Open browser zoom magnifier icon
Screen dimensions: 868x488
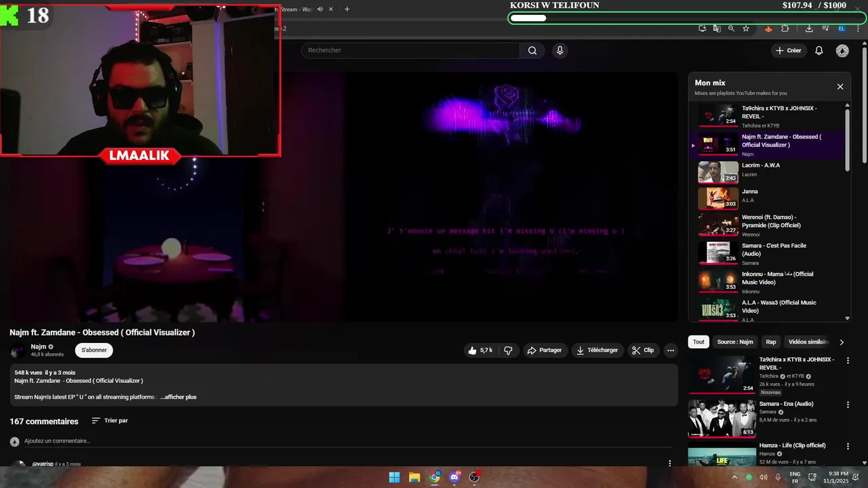731,28
